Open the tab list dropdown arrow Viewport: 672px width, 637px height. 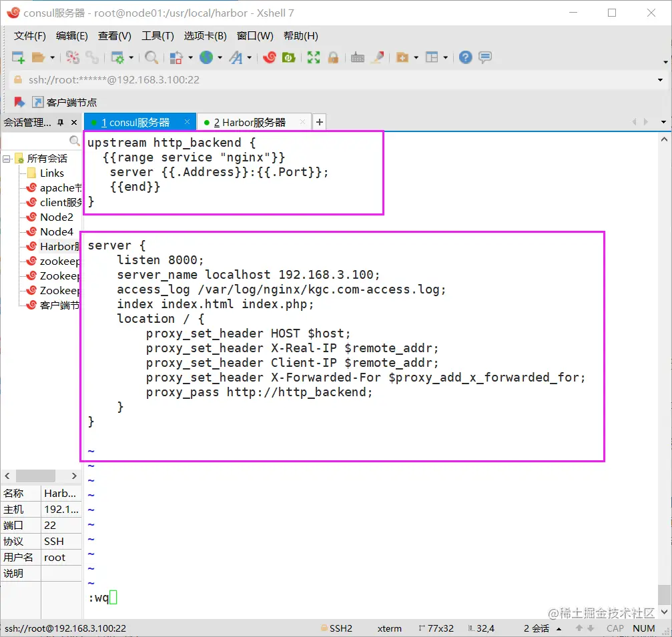tap(663, 122)
